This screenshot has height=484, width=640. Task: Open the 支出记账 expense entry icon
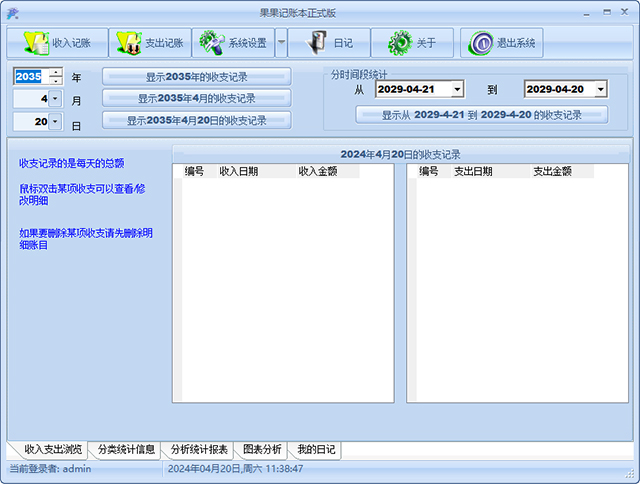tap(129, 43)
